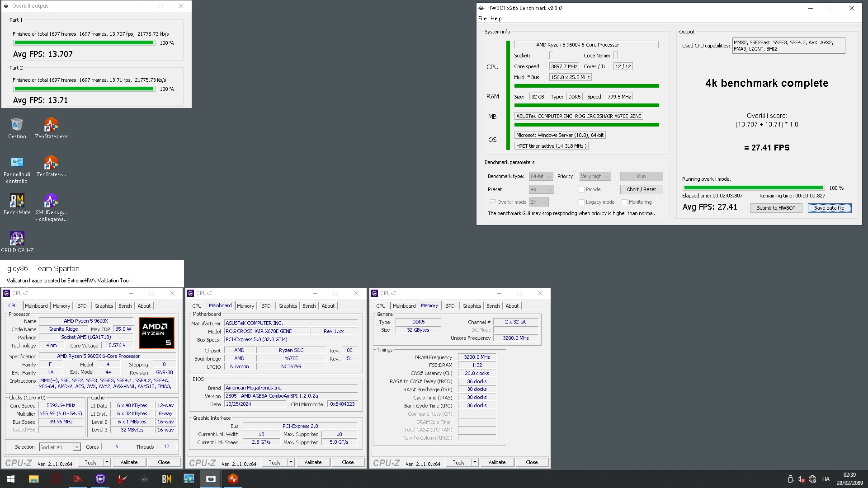Click the orange heartbeat hexagon taskbar icon
This screenshot has height=488, width=868.
point(233,479)
